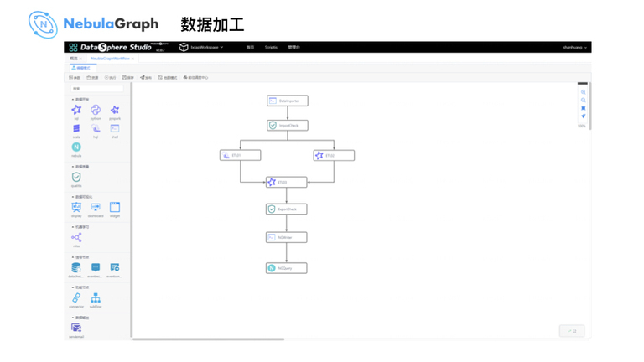Click the save toolbar button
This screenshot has height=362, width=644.
pos(128,78)
